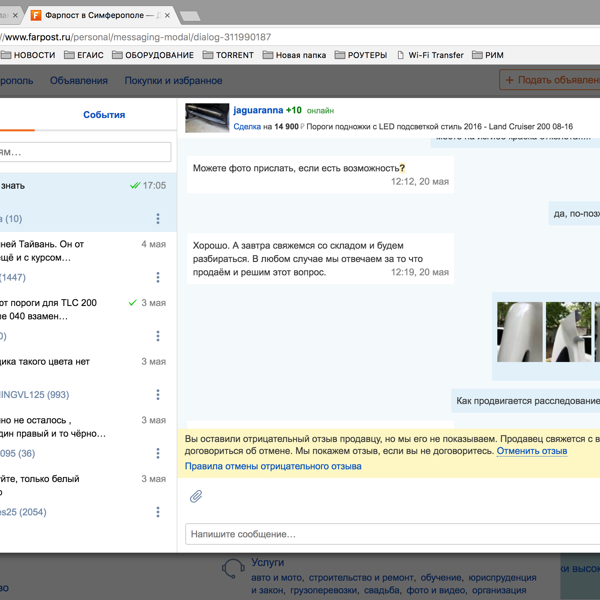The image size is (600, 600).
Task: Click the INGVL125 (993) username link
Action: pyautogui.click(x=34, y=395)
